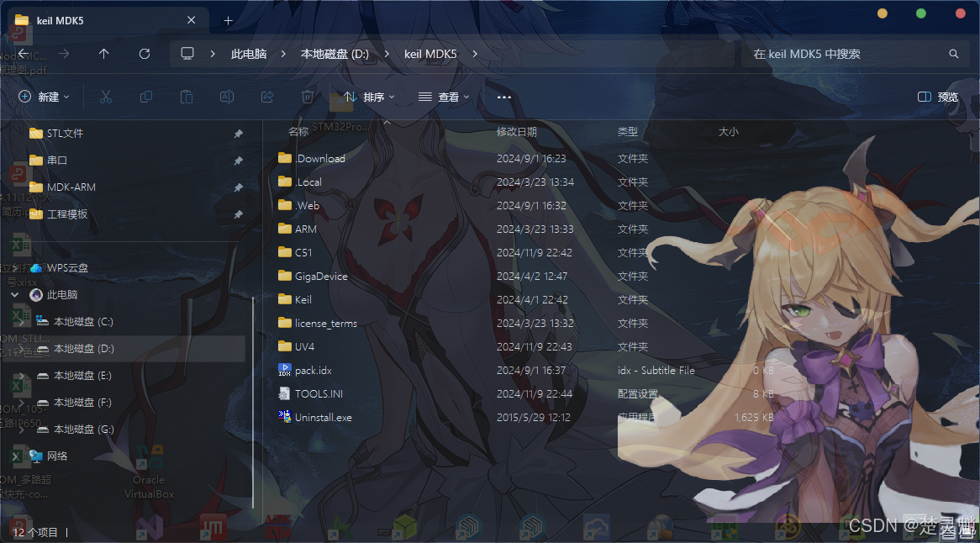The image size is (980, 543).
Task: Expand the WPS云盘 tree node
Action: 15,267
